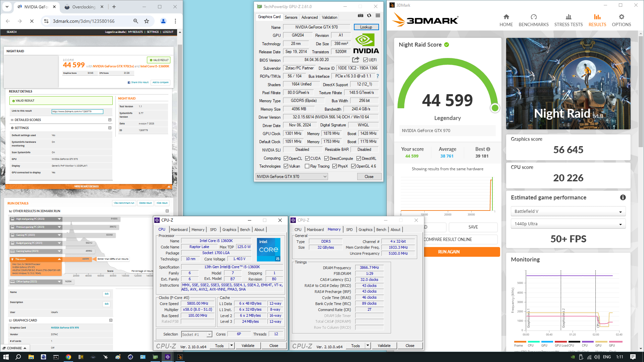This screenshot has width=644, height=362.
Task: Open File Explorer from the taskbar
Action: click(31, 357)
